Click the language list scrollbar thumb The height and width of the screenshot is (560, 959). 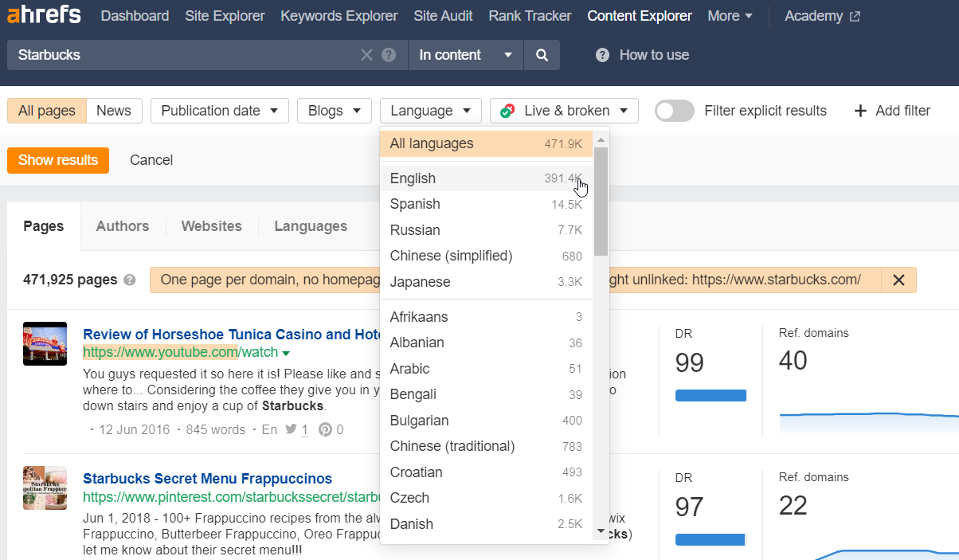point(601,201)
